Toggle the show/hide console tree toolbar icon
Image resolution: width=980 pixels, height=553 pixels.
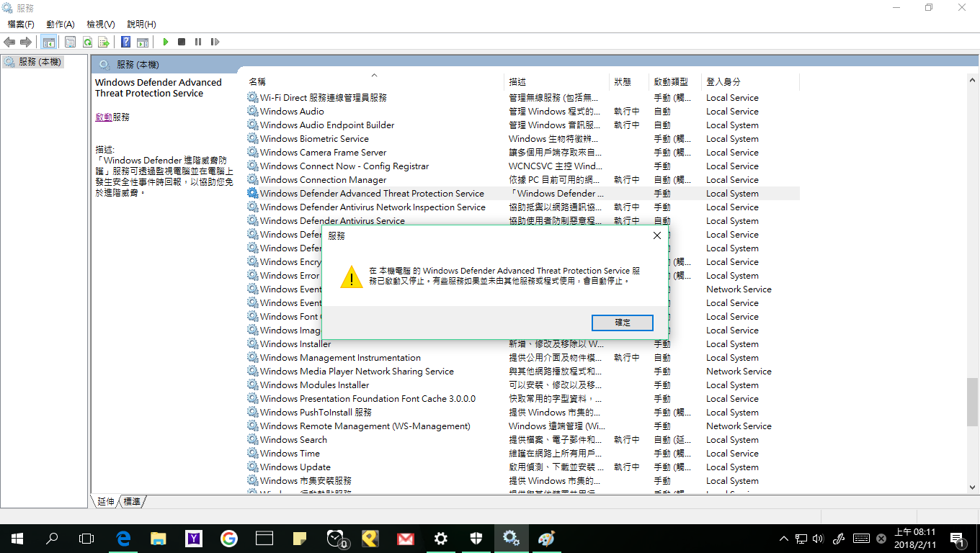[x=48, y=42]
